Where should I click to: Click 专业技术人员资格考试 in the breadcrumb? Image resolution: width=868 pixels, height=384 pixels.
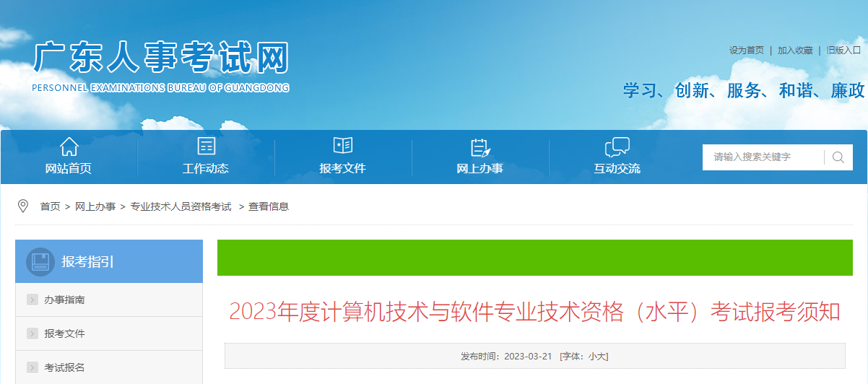pyautogui.click(x=181, y=206)
